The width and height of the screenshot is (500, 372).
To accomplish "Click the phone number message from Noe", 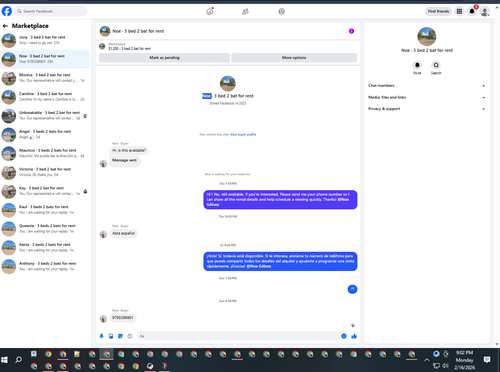I will coord(123,318).
